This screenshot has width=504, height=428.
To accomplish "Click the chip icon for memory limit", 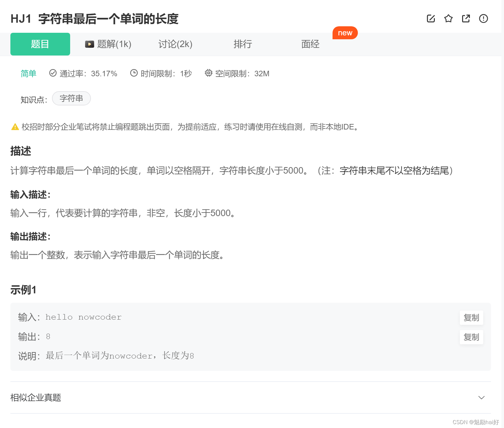I will point(208,73).
